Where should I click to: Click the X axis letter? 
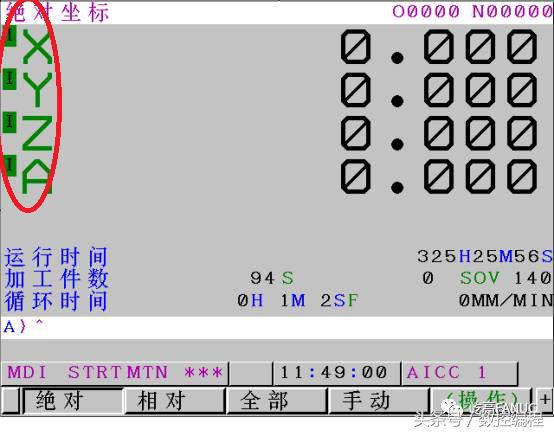tap(37, 47)
